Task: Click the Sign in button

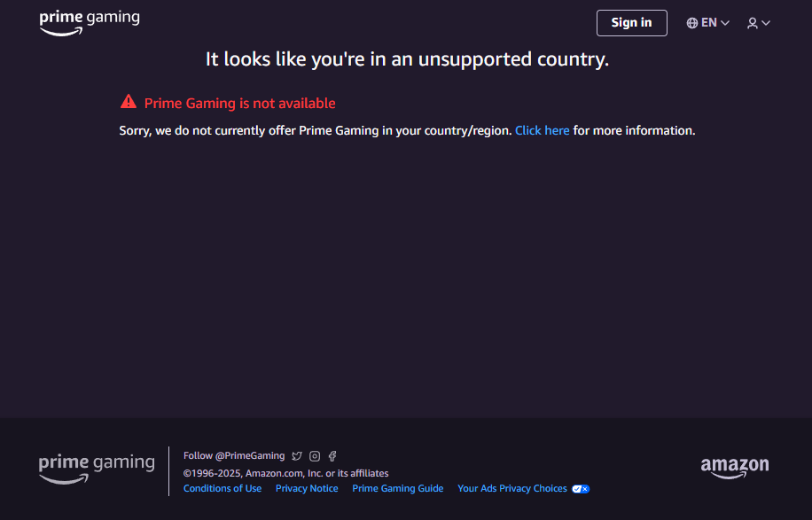Action: click(x=631, y=23)
